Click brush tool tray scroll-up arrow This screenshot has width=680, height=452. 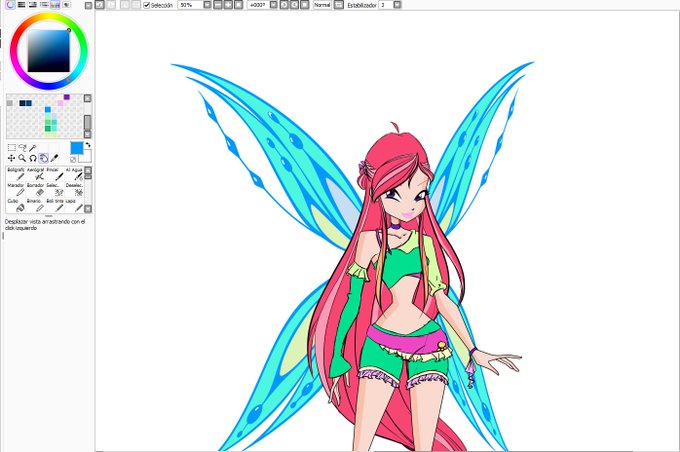click(88, 170)
